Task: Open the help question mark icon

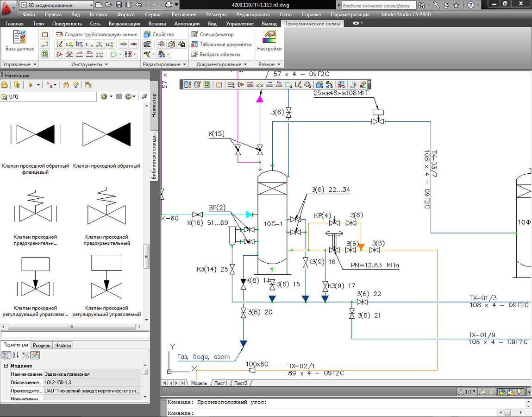Action: [471, 5]
